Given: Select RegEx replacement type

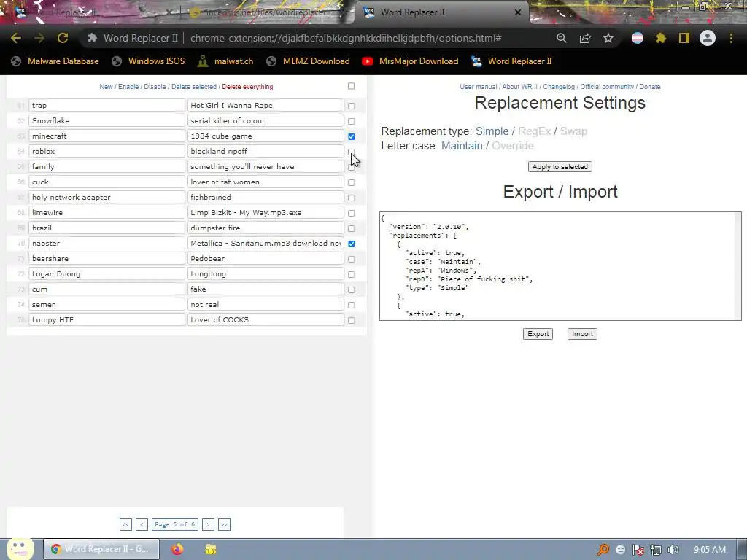Looking at the screenshot, I should pos(535,131).
